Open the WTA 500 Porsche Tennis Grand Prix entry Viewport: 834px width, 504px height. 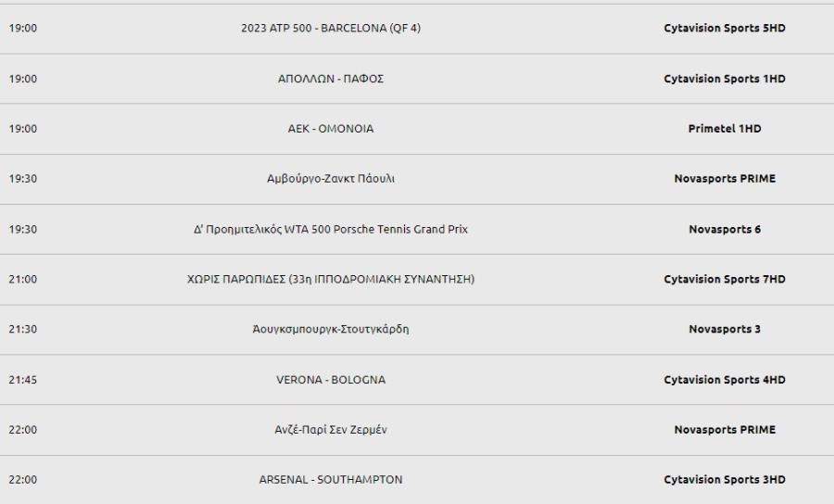[x=330, y=229]
